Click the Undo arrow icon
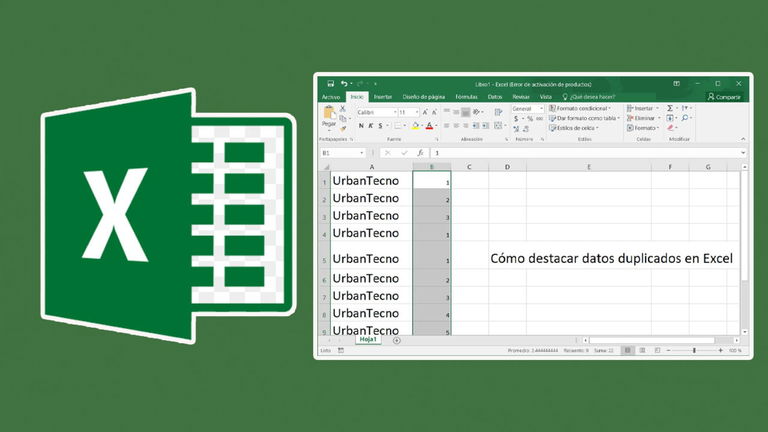Image resolution: width=768 pixels, height=432 pixels. click(344, 84)
